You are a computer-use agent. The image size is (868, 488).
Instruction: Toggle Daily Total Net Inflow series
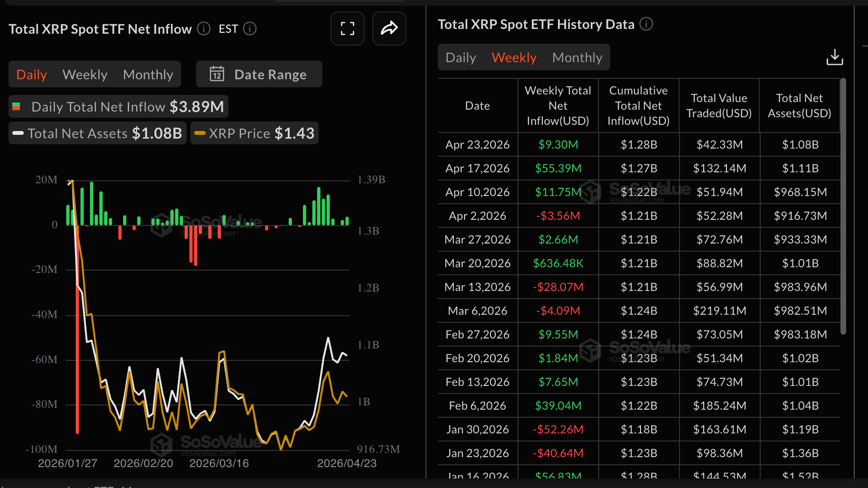pos(118,106)
